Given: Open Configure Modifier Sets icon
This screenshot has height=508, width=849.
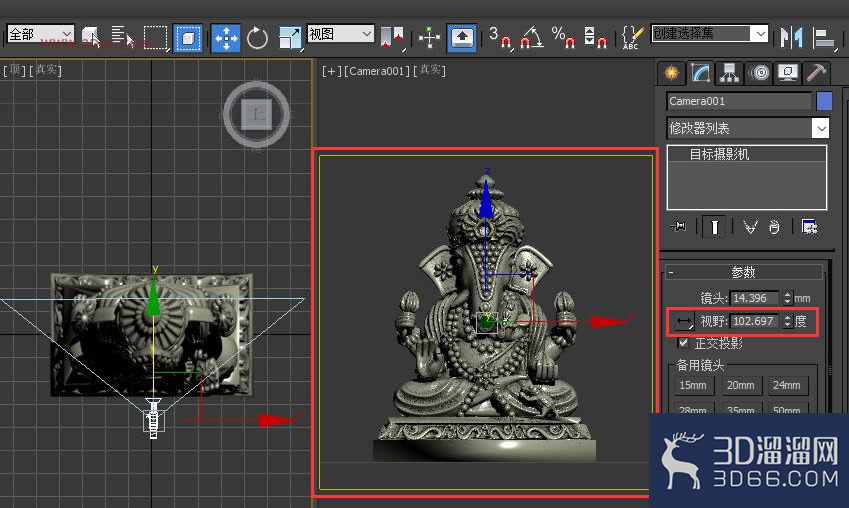Looking at the screenshot, I should tap(809, 227).
